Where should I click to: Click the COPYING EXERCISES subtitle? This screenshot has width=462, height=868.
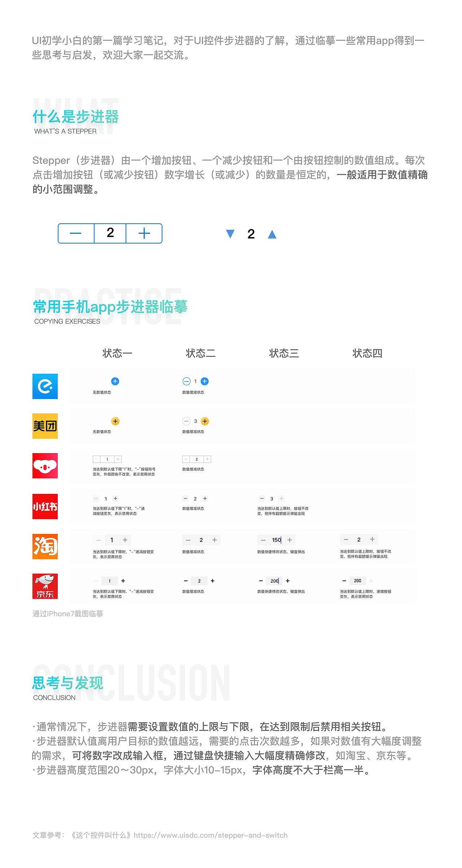[67, 321]
